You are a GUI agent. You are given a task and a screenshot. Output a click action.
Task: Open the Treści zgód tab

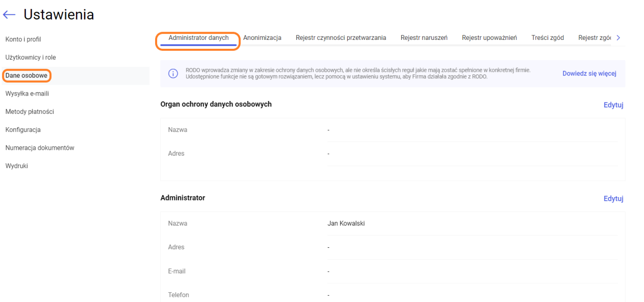pyautogui.click(x=547, y=38)
